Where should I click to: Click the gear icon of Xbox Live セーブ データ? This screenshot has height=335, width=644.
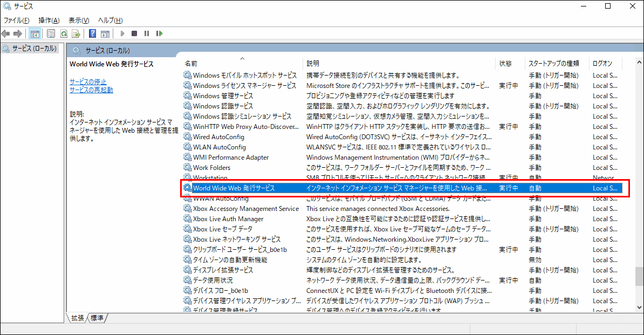click(x=187, y=229)
